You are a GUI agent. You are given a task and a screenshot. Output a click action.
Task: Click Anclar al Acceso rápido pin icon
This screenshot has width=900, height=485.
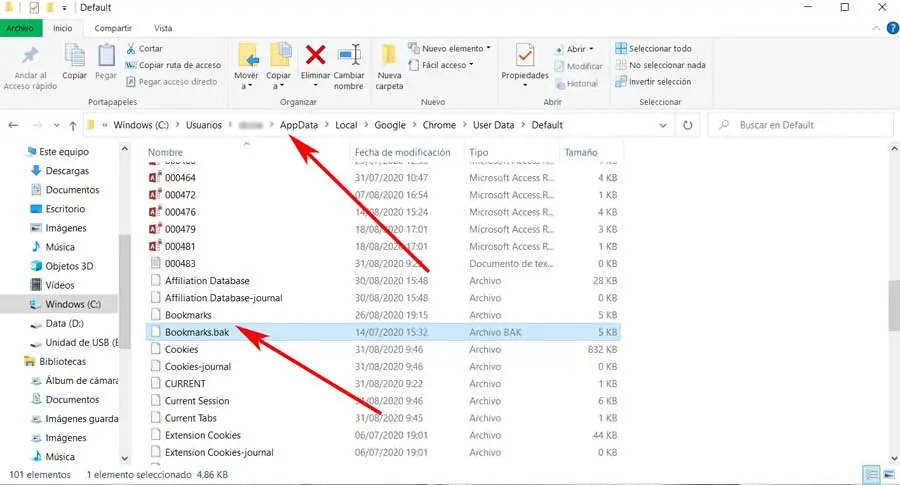click(30, 56)
